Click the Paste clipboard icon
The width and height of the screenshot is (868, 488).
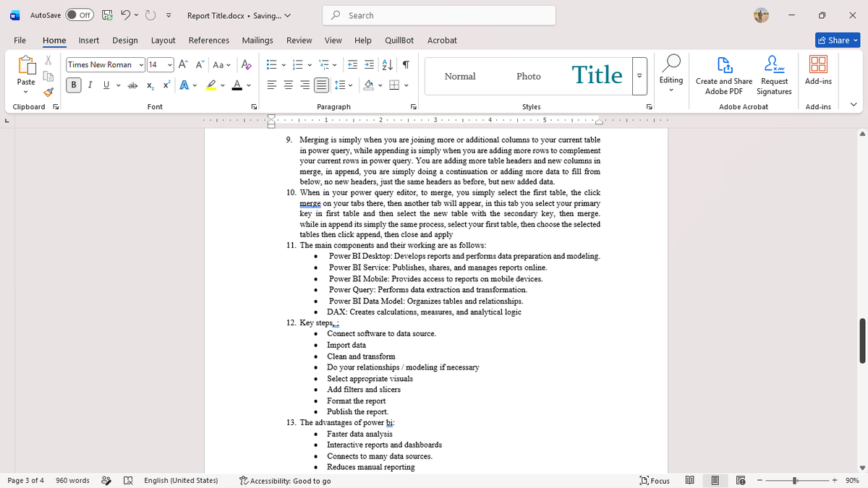(26, 66)
